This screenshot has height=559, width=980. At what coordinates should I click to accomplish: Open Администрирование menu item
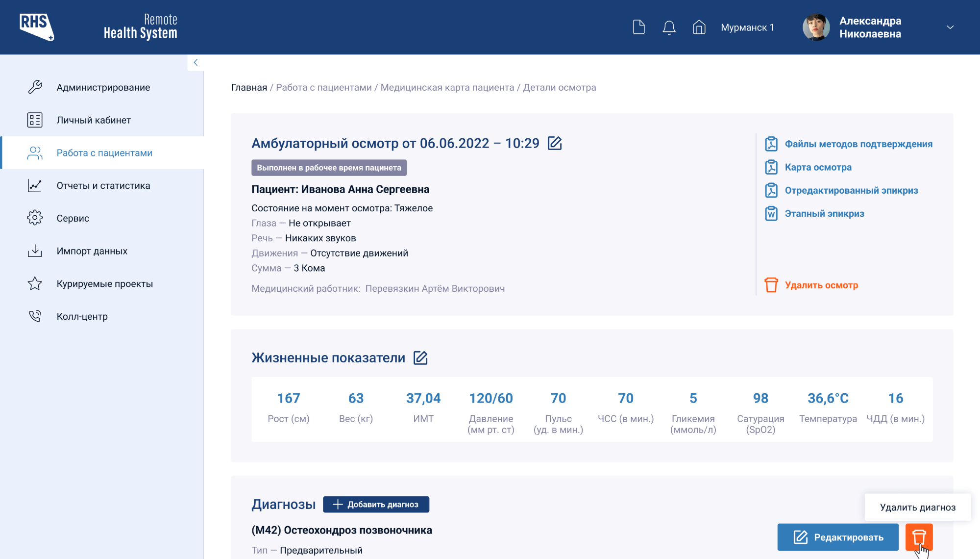point(103,87)
